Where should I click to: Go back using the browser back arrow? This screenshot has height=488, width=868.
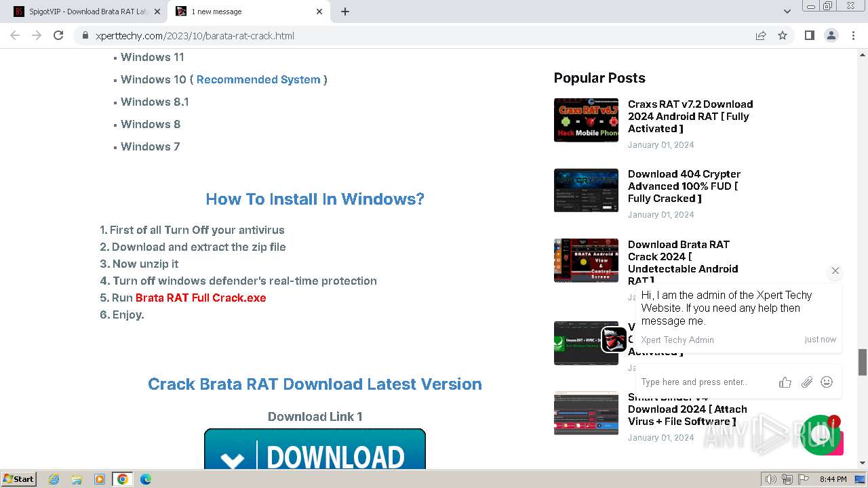pos(15,35)
